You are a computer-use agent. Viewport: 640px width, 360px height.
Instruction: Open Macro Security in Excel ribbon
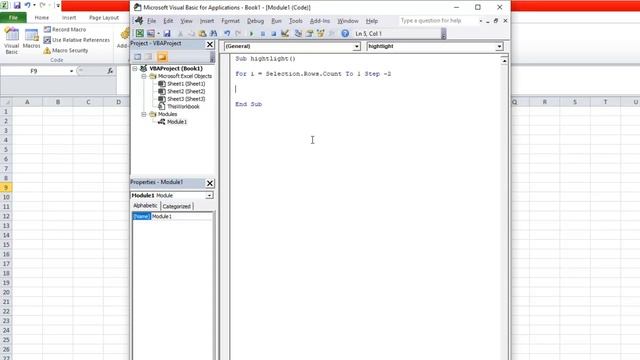[x=66, y=50]
